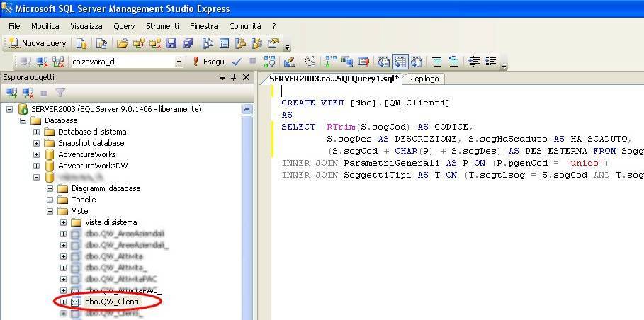The width and height of the screenshot is (644, 320).
Task: Collapse the Viste tree node
Action: coord(50,211)
